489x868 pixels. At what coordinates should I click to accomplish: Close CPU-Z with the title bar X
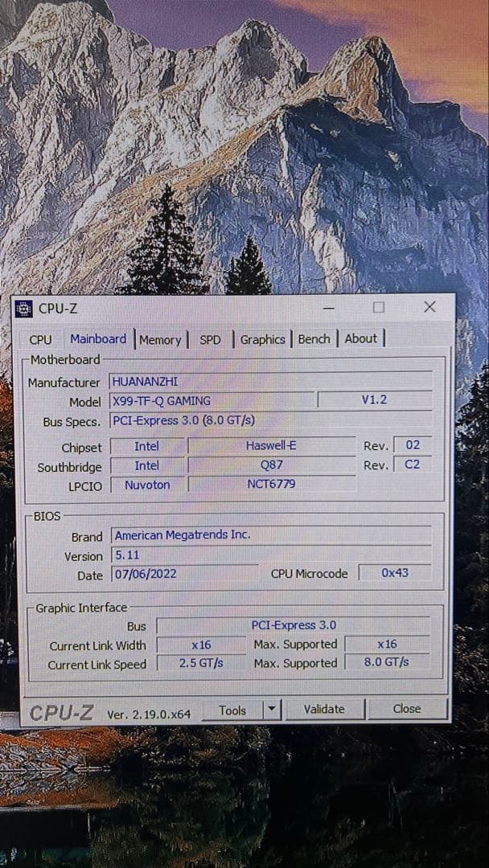coord(429,307)
